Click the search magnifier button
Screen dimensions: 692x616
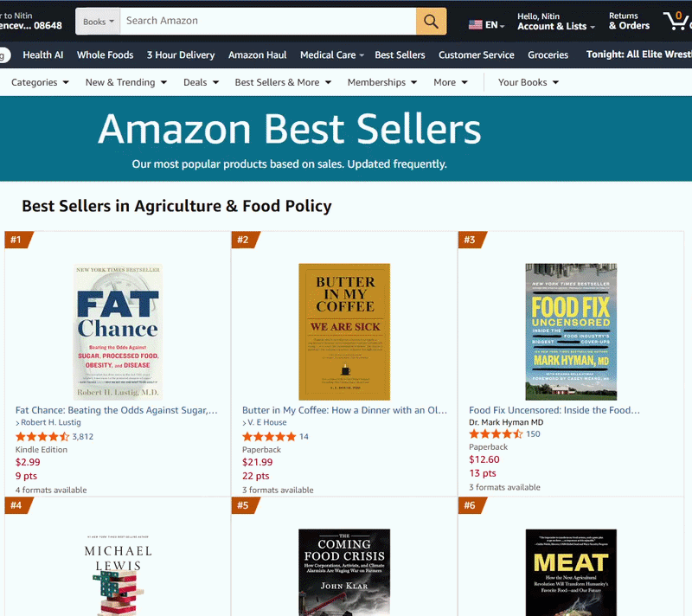click(x=431, y=21)
